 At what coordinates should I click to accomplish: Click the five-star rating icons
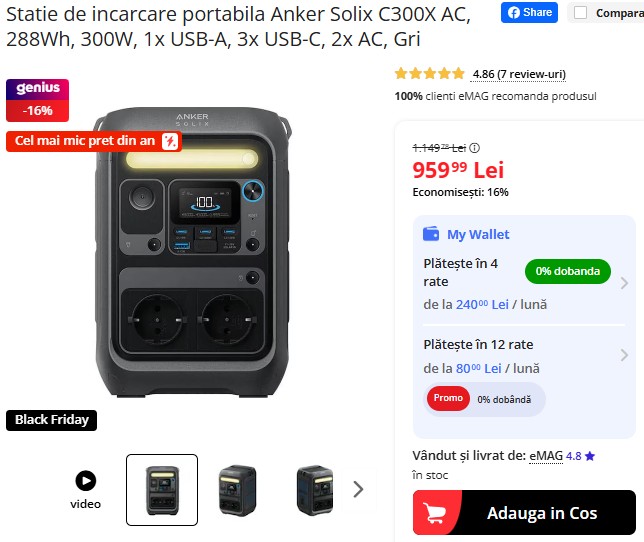[x=429, y=74]
